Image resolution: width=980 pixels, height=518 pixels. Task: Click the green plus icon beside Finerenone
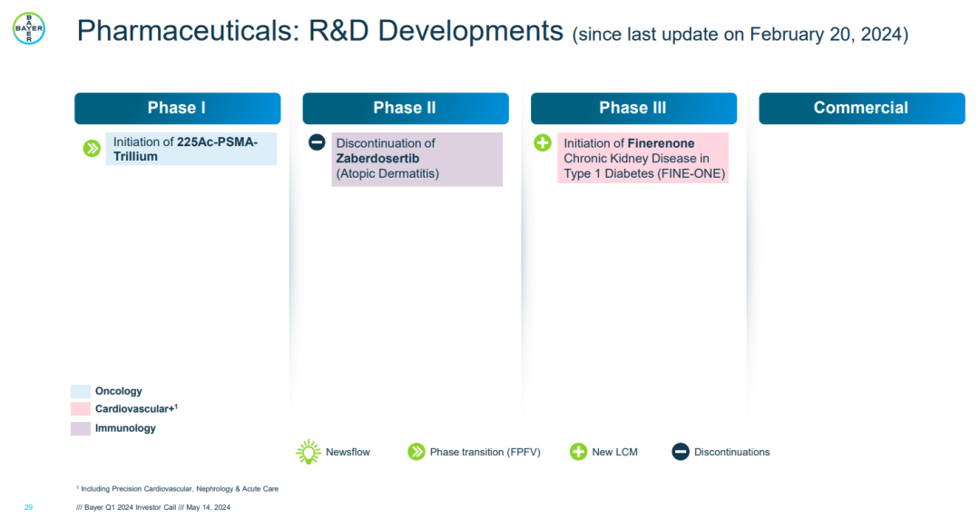pos(543,142)
